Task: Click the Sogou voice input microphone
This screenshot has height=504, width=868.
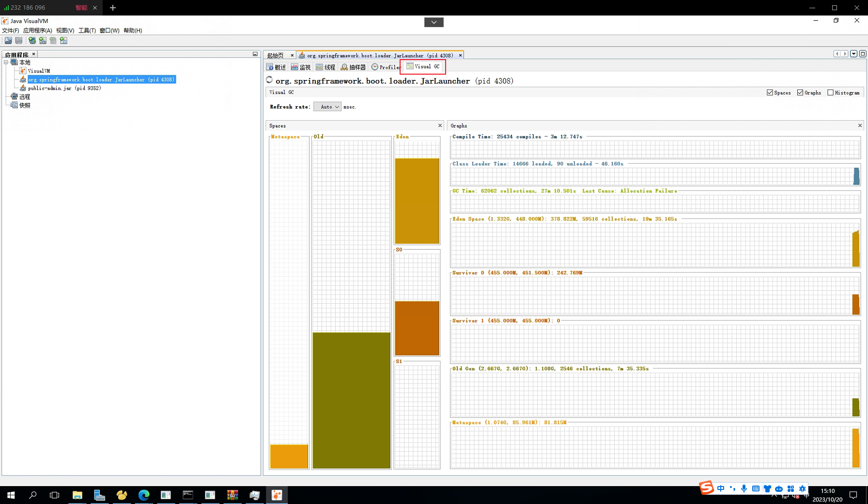Action: (744, 488)
